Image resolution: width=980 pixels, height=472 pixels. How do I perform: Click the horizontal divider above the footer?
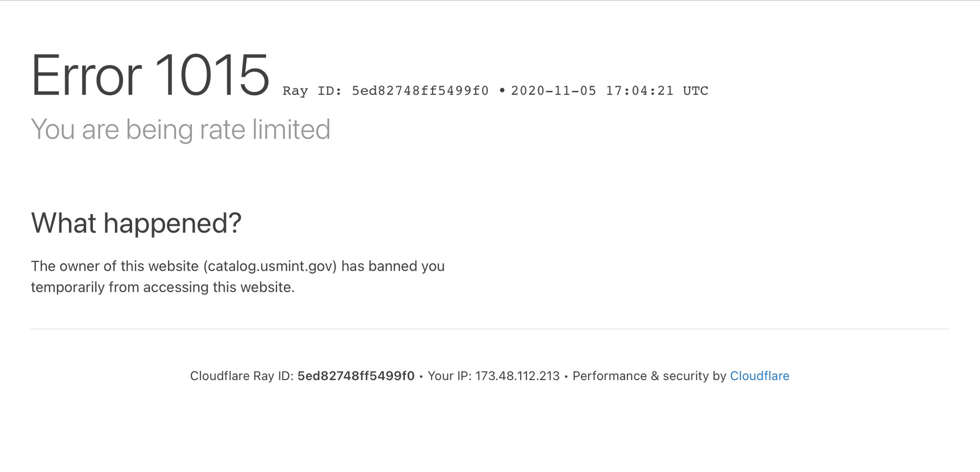[489, 329]
